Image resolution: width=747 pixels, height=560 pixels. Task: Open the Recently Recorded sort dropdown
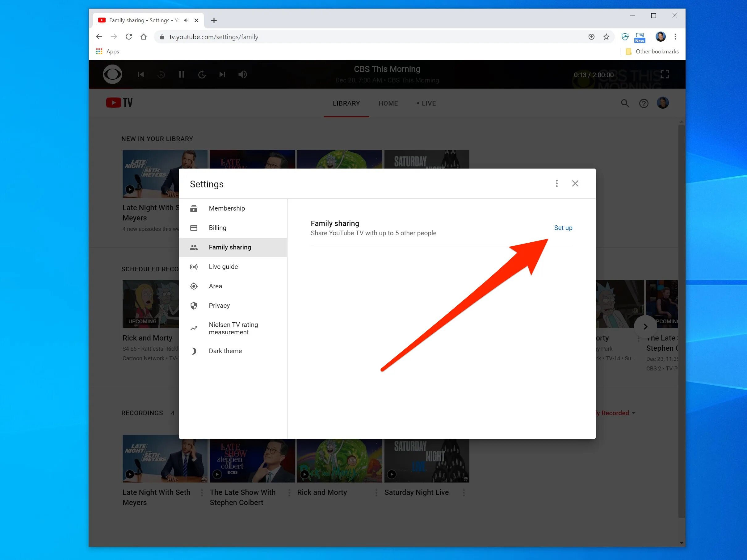pyautogui.click(x=615, y=413)
